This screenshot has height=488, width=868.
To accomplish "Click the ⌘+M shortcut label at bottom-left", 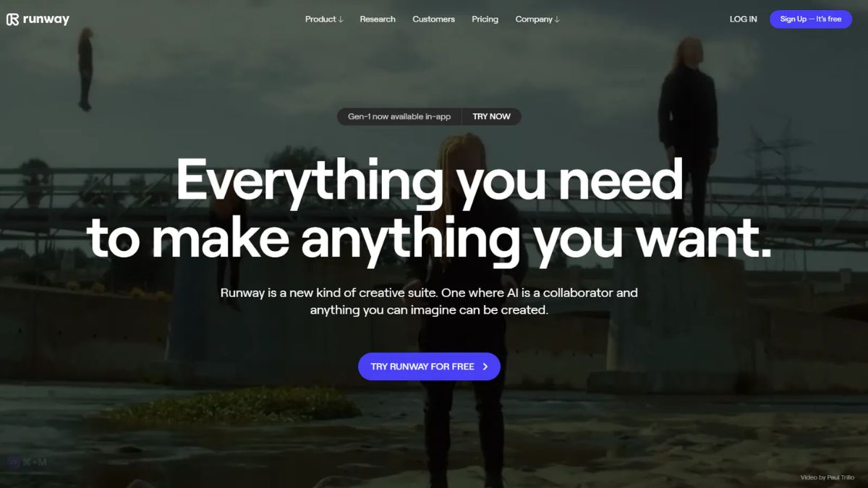I will pyautogui.click(x=36, y=463).
